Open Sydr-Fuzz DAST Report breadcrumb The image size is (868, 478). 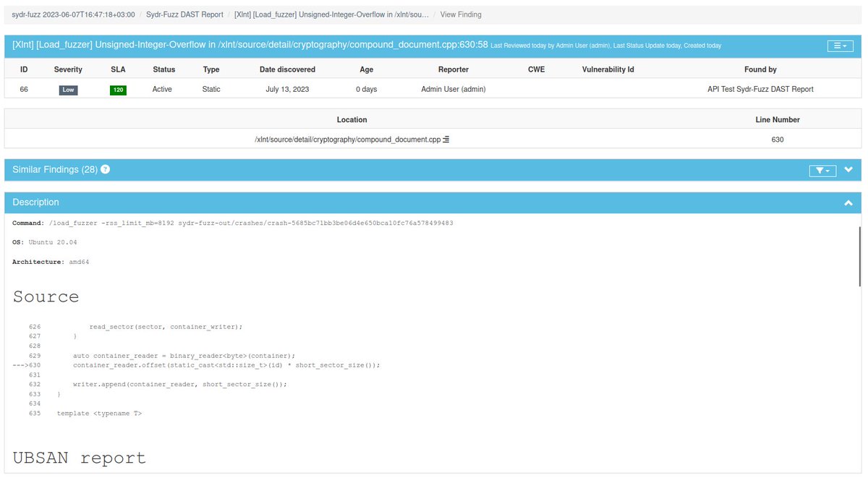(x=184, y=14)
